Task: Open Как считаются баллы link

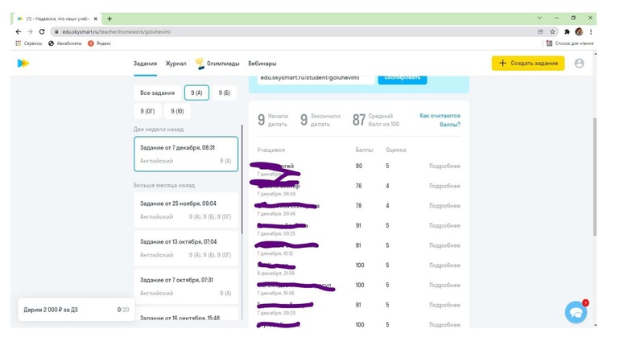Action: click(440, 120)
